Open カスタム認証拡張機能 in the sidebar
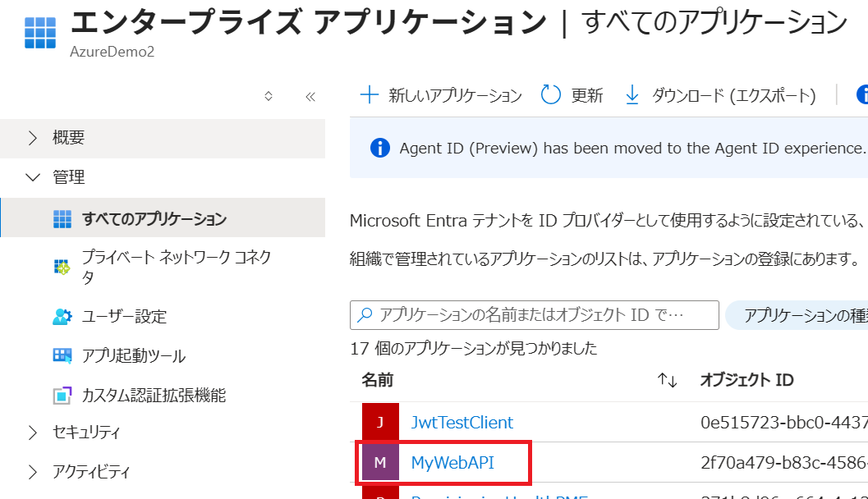Viewport: 868px width, 499px height. tap(154, 395)
